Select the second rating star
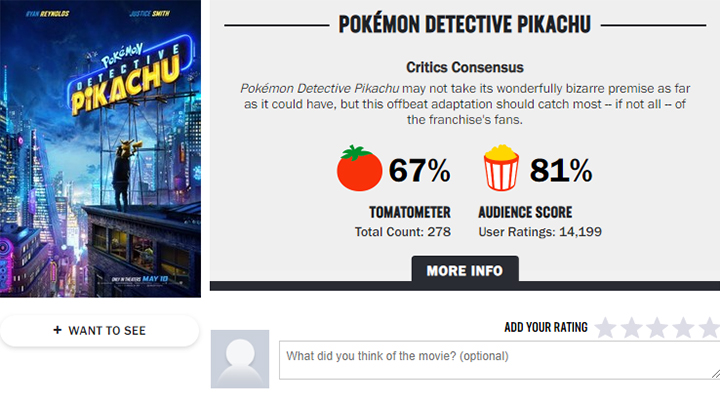The height and width of the screenshot is (405, 720). (x=632, y=328)
